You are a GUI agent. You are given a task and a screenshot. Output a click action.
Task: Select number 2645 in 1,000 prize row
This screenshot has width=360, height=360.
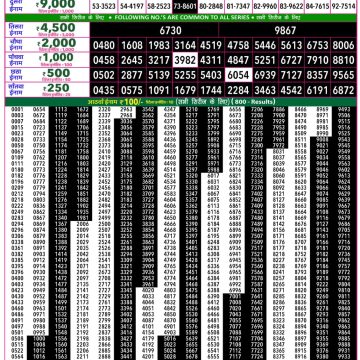[x=132, y=60]
